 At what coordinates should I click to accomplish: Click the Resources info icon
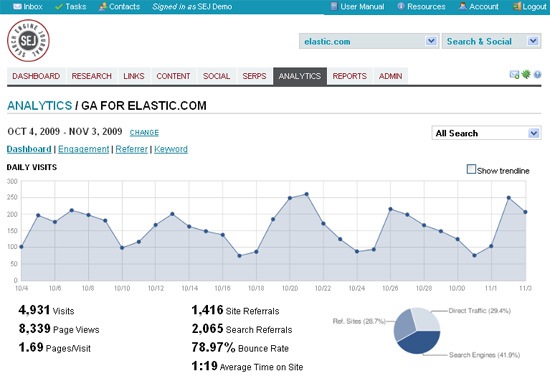pyautogui.click(x=401, y=6)
